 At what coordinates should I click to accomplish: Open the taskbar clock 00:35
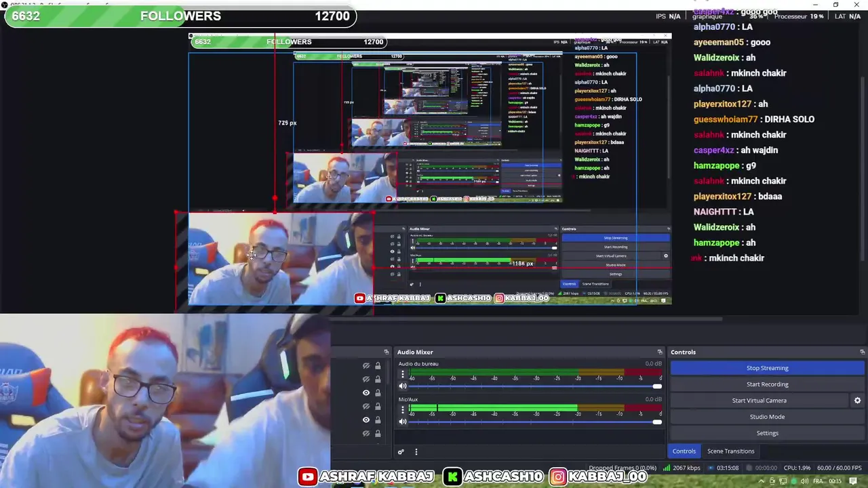pos(835,481)
